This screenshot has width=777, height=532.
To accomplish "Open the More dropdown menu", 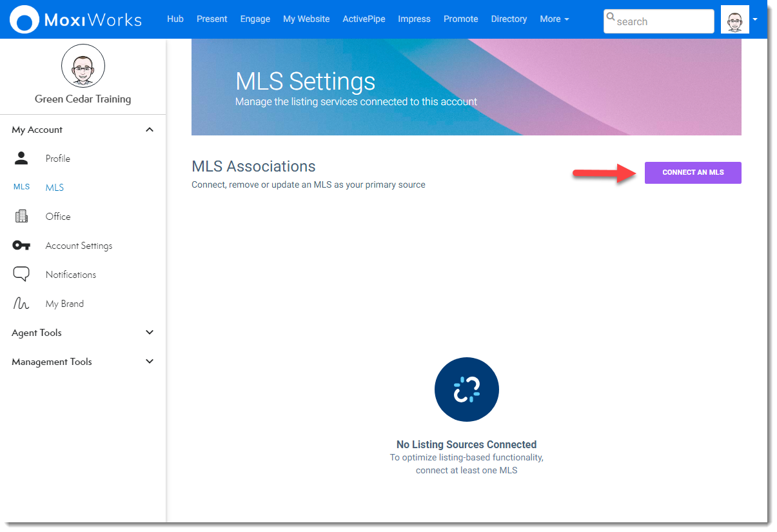I will tap(554, 19).
